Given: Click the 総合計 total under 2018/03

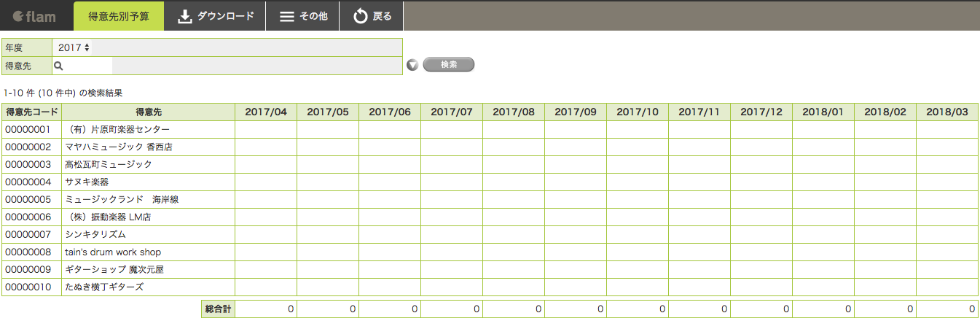Looking at the screenshot, I should click(947, 309).
